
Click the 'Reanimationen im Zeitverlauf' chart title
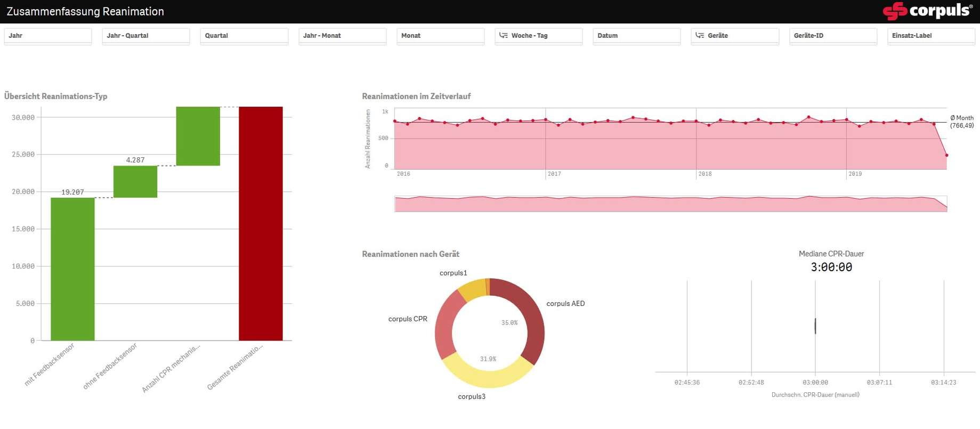pyautogui.click(x=416, y=96)
